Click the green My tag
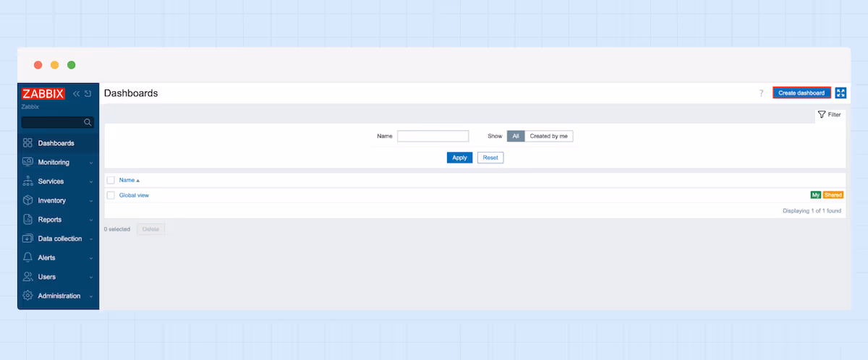The width and height of the screenshot is (868, 360). tap(816, 195)
